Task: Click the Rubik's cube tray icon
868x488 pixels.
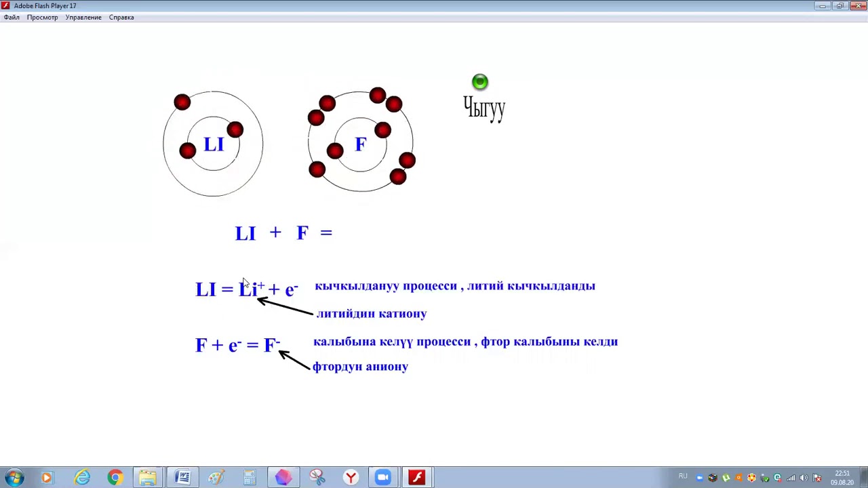Action: click(713, 478)
